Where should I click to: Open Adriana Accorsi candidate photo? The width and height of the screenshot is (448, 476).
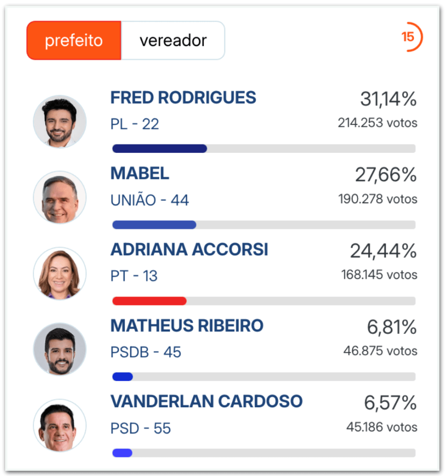(60, 273)
